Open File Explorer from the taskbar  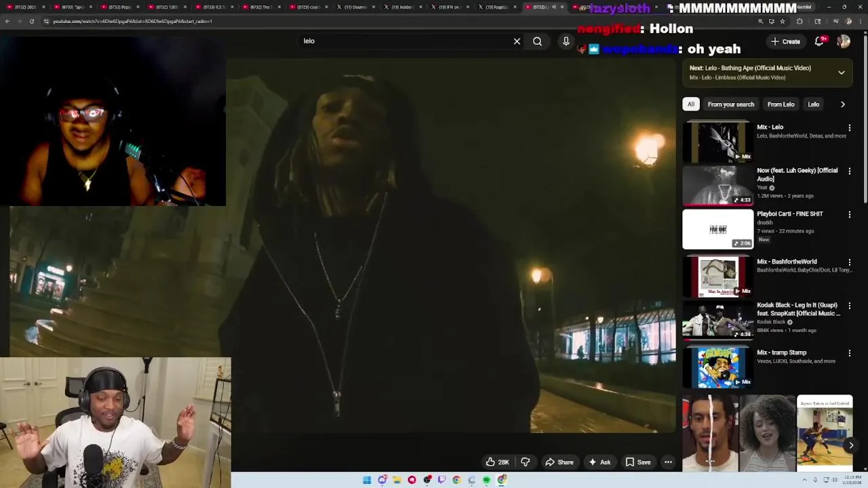[397, 480]
